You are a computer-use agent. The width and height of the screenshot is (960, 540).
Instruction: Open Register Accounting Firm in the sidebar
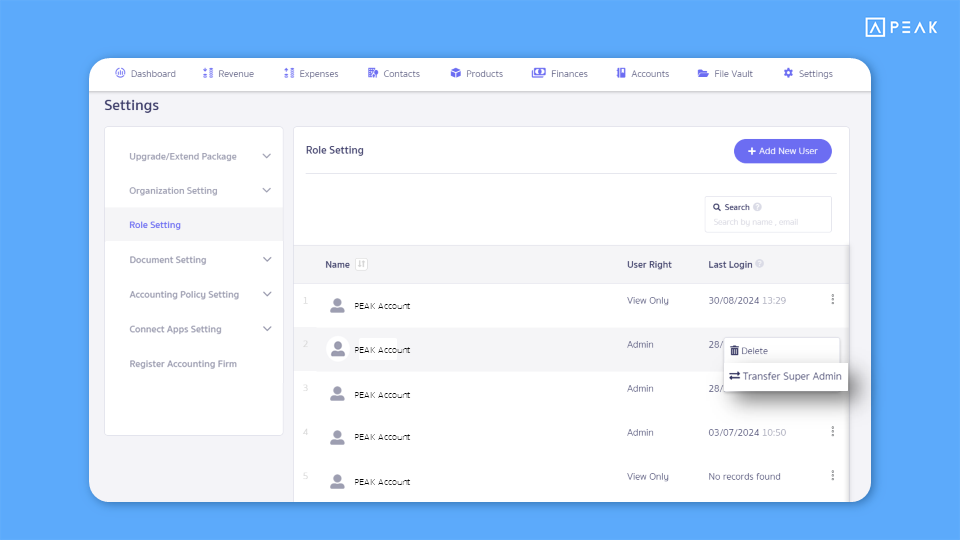(x=183, y=364)
